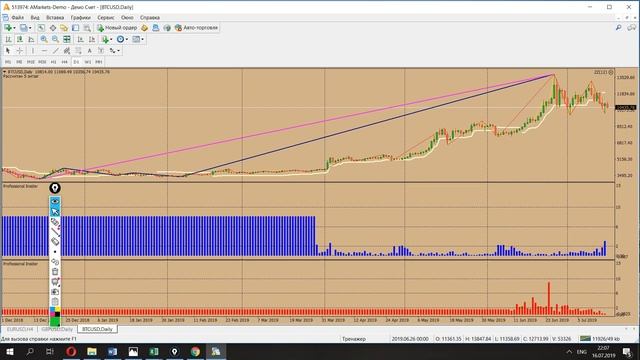Switch chart to candlesticks type
This screenshot has height=360, width=640.
(20, 39)
